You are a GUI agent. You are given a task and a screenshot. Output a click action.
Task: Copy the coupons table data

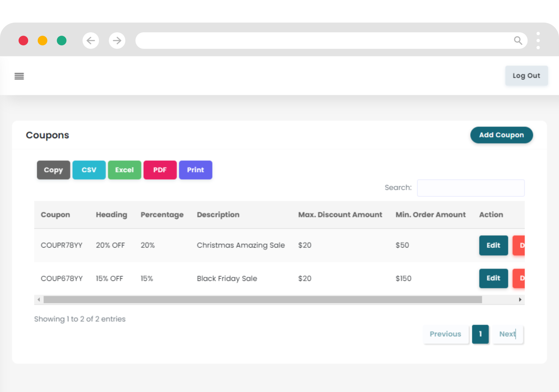coord(53,170)
